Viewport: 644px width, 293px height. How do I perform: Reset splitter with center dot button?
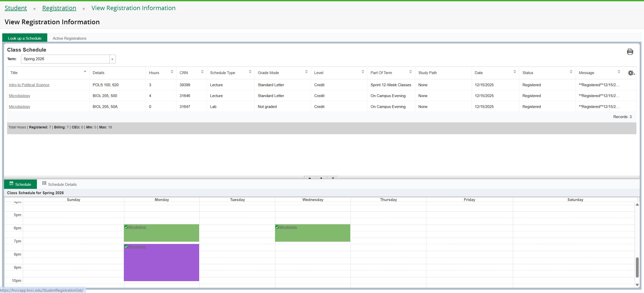coord(321,178)
